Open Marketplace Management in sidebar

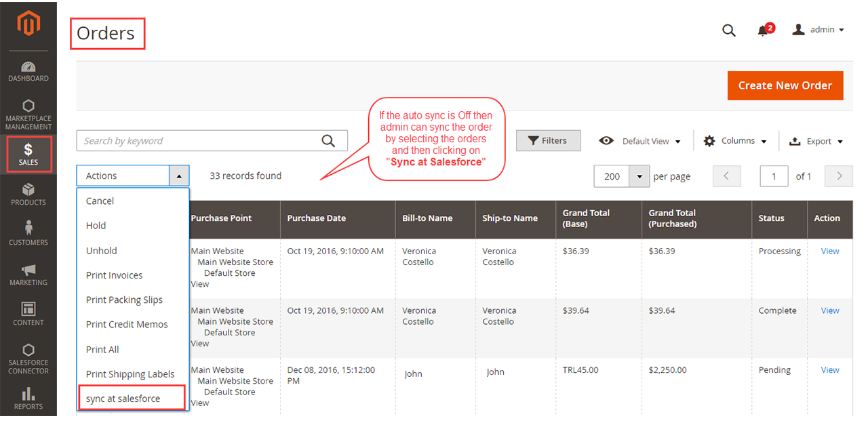click(28, 115)
